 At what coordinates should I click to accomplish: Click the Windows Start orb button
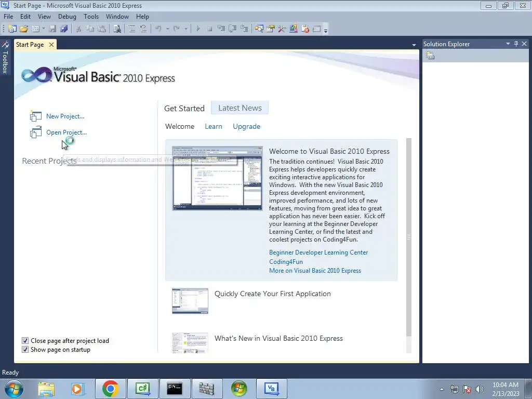14,389
